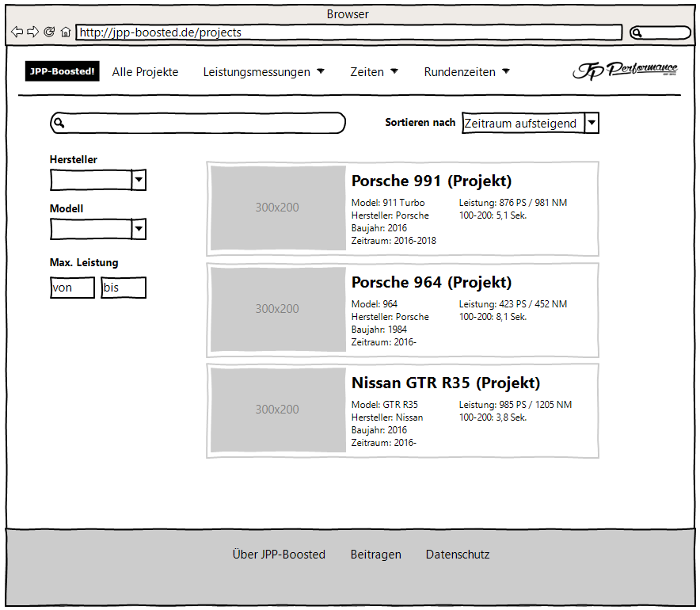Open the Hersteller dropdown

[139, 181]
